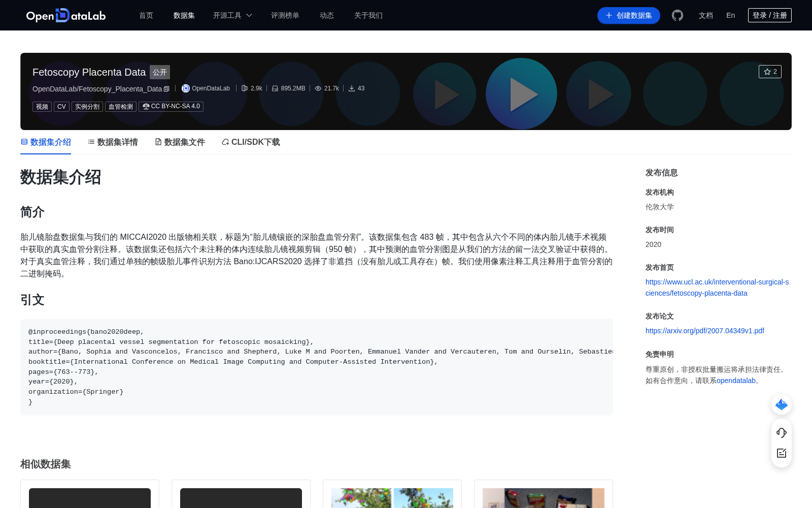Click the 血管检测 tag
The image size is (812, 508).
tap(121, 107)
